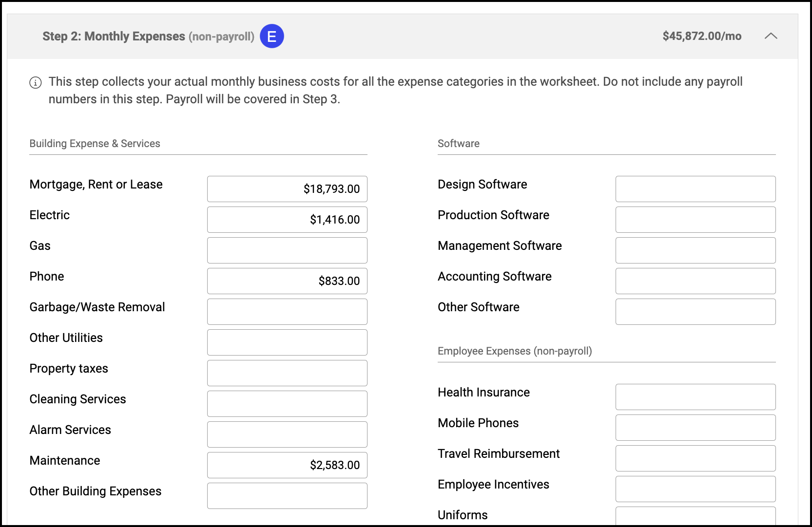Click the $45,872.00/mo total
Image resolution: width=812 pixels, height=527 pixels.
click(702, 36)
